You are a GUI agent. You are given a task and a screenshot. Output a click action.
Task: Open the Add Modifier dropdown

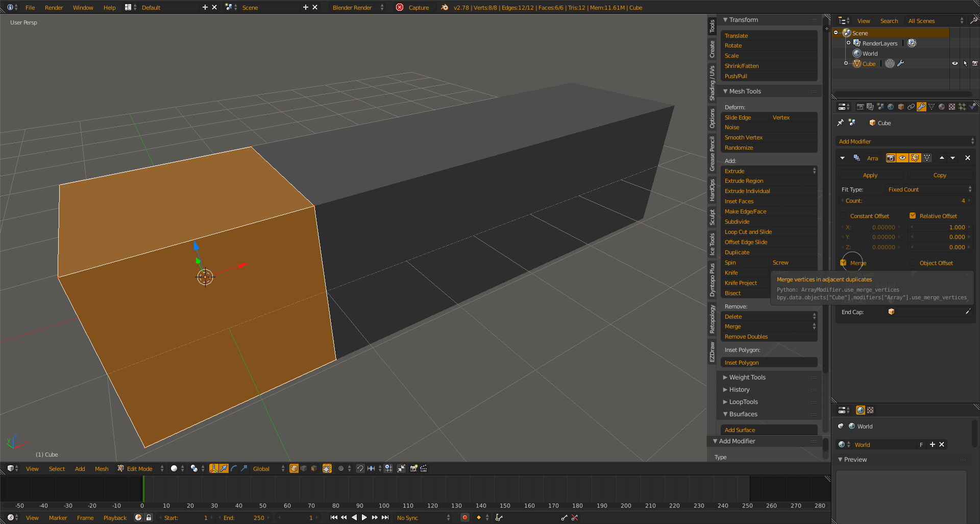(x=906, y=141)
